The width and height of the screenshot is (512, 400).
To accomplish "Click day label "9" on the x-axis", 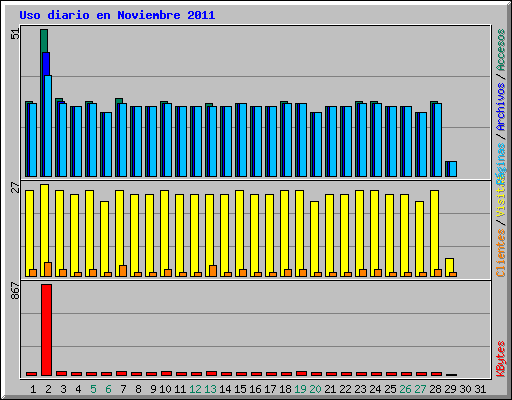I will tap(153, 389).
